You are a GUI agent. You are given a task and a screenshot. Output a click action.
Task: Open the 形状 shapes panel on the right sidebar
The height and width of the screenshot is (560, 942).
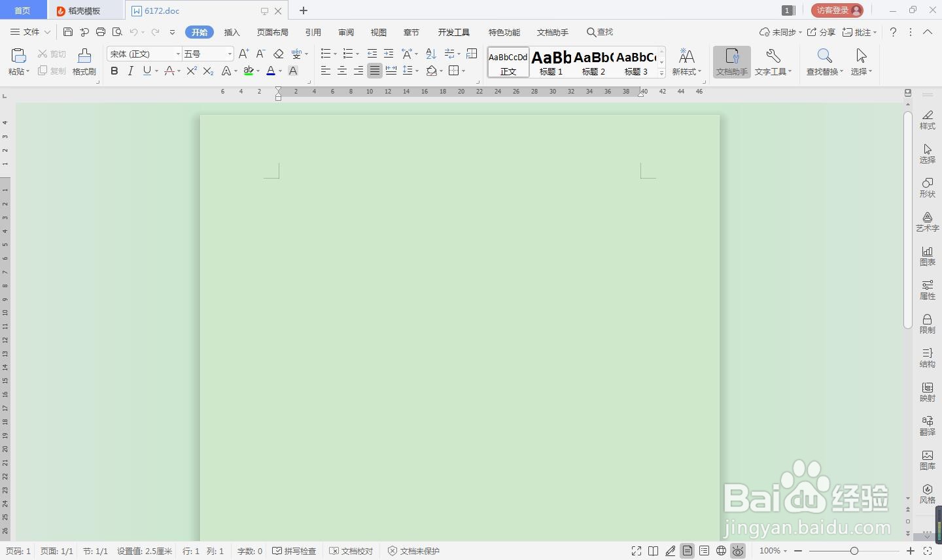(x=927, y=188)
